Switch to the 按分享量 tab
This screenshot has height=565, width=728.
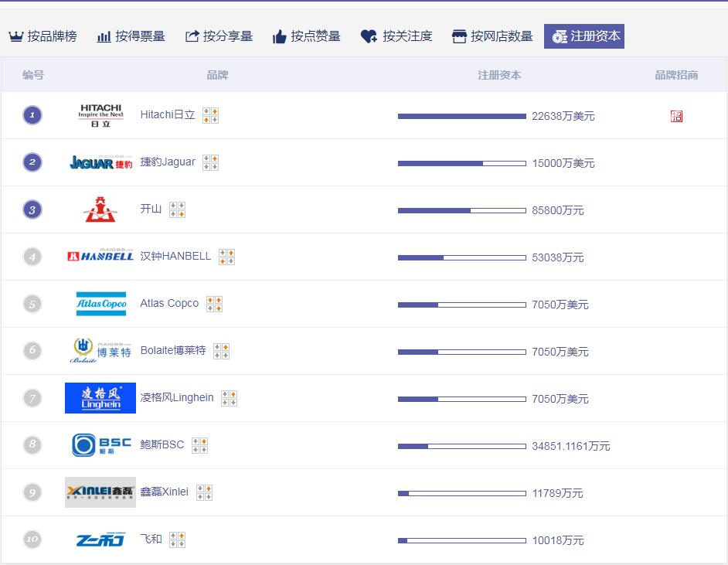pyautogui.click(x=219, y=36)
